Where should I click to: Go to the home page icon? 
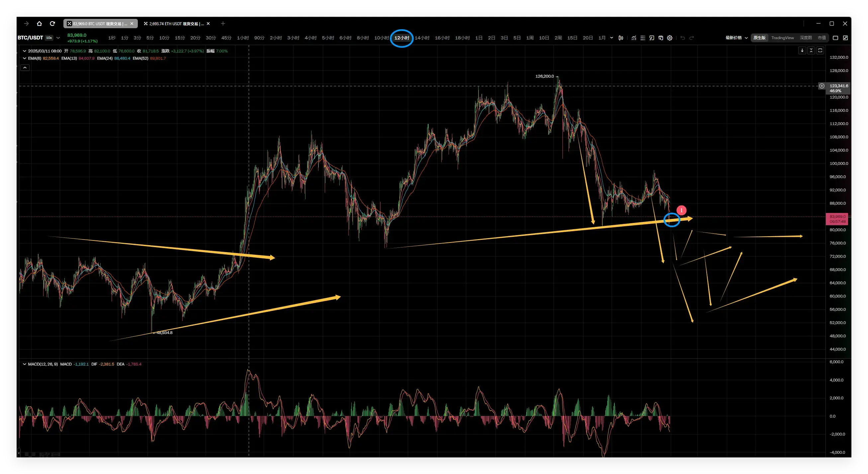tap(40, 24)
